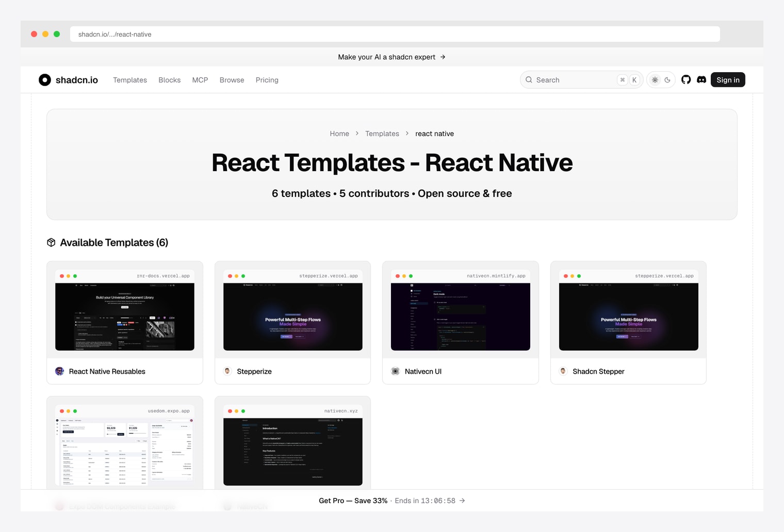784x532 pixels.
Task: Open nativecn.mintlify.app preview thumbnail
Action: point(461,317)
